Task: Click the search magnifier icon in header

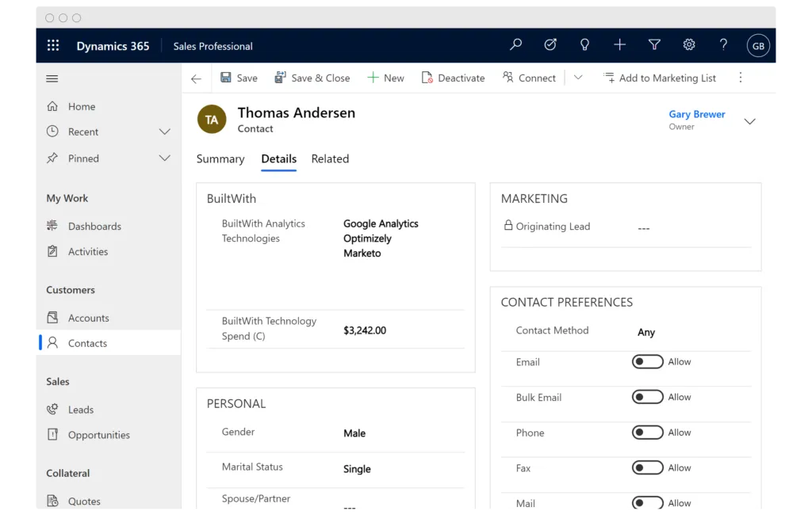Action: click(515, 45)
